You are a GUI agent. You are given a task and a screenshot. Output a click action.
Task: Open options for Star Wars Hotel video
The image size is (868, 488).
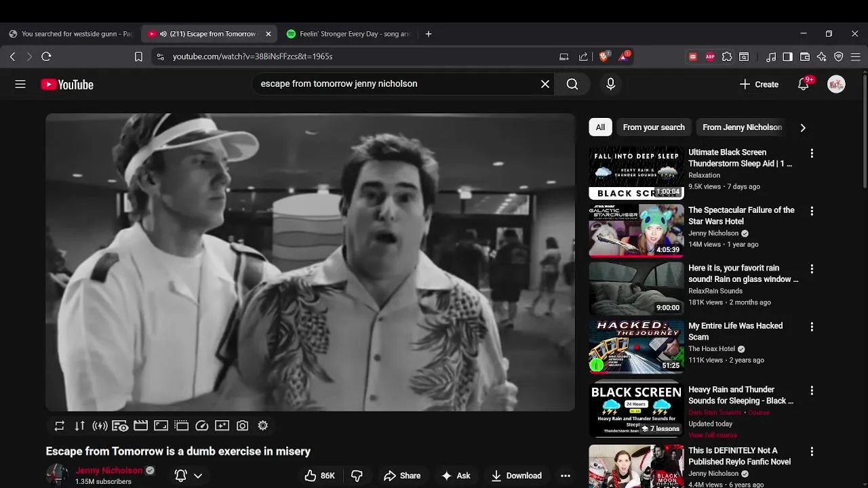click(x=812, y=211)
